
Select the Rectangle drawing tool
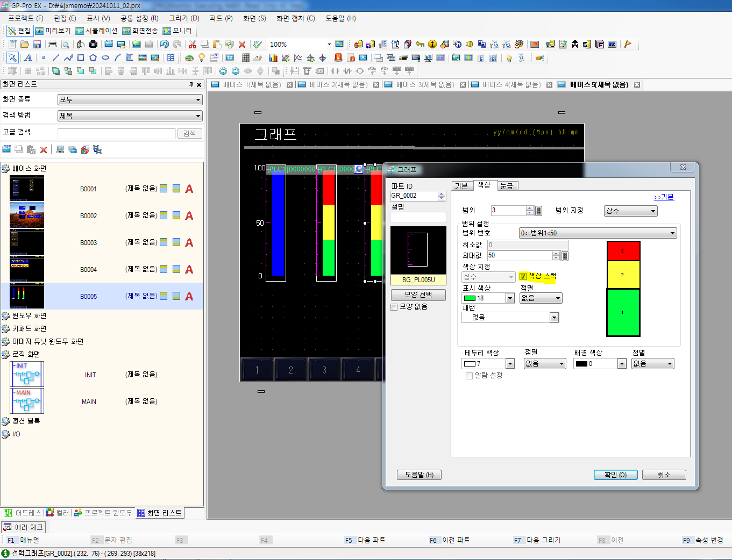pos(81,58)
